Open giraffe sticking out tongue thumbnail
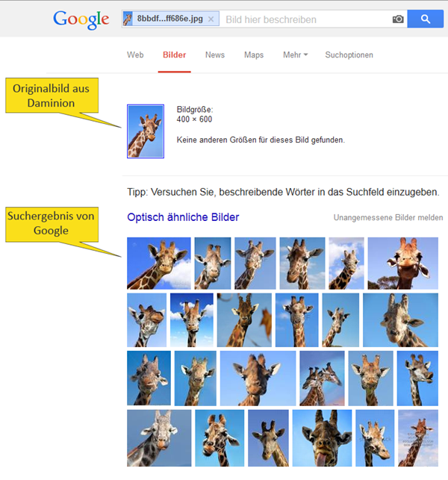The width and height of the screenshot is (448, 480). pos(322,438)
